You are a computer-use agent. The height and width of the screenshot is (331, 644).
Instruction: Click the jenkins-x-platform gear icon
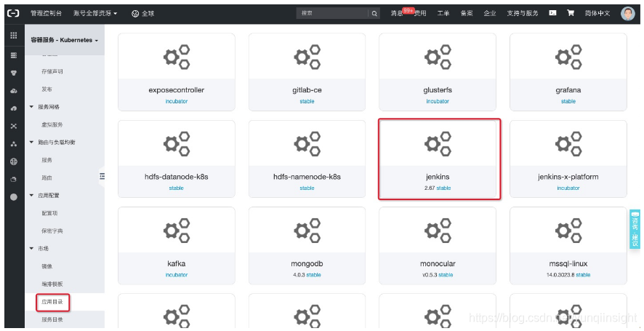click(x=568, y=143)
